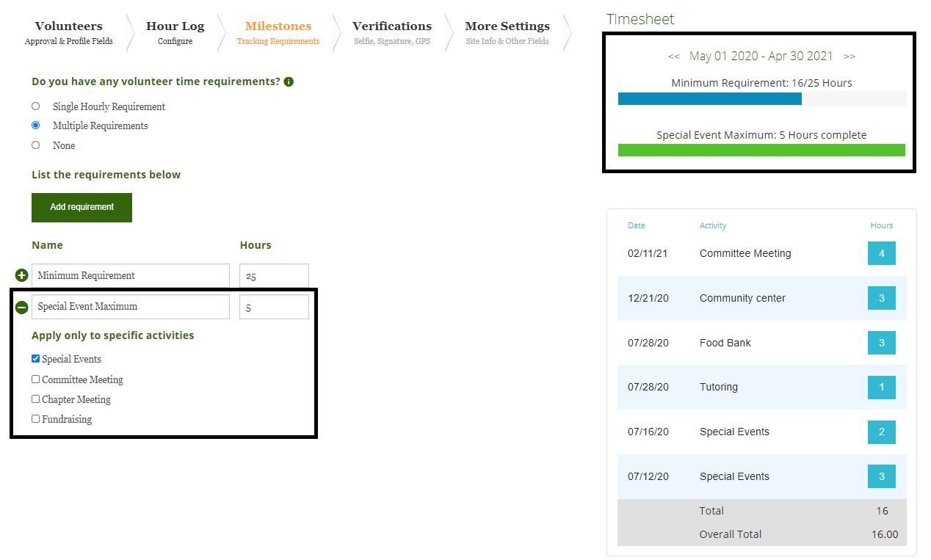Go to next timesheet period arrows

pyautogui.click(x=850, y=57)
